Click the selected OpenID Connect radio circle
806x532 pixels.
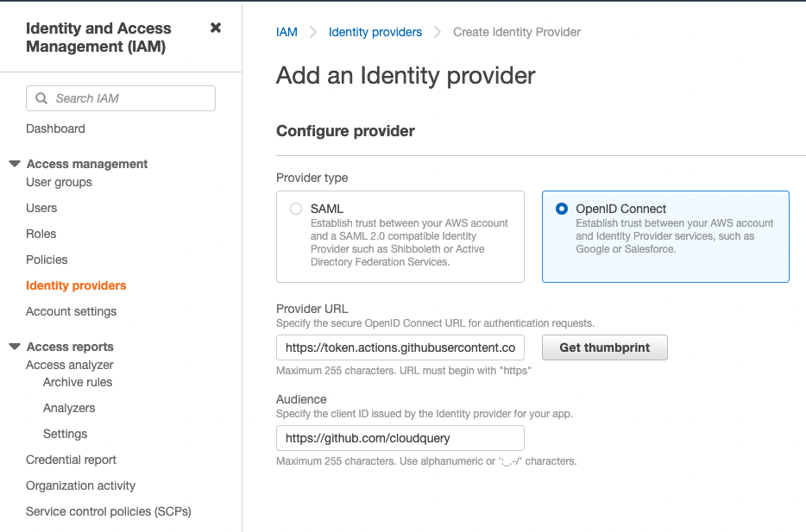562,209
